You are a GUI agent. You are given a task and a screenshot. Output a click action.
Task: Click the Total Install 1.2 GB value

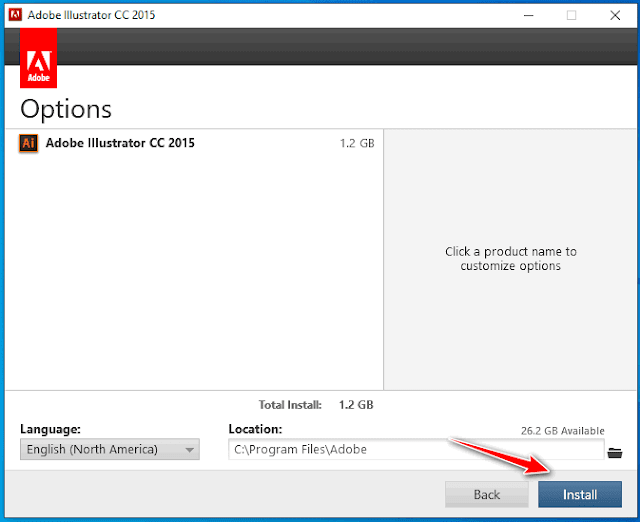click(356, 405)
